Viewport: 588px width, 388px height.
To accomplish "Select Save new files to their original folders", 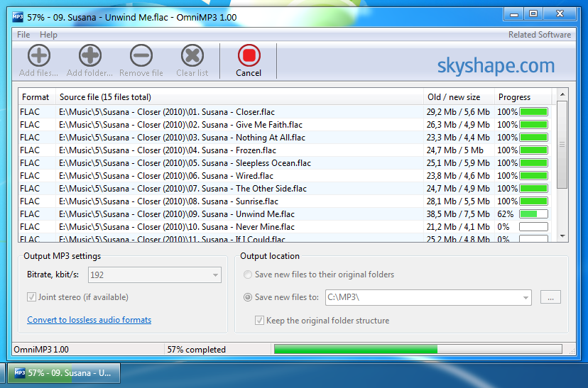I will point(248,275).
